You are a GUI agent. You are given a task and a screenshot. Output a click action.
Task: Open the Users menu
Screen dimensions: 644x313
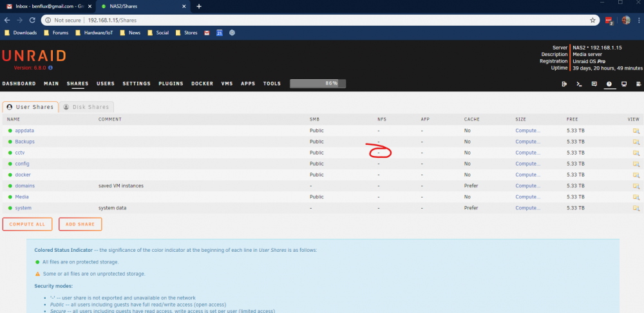coord(106,84)
